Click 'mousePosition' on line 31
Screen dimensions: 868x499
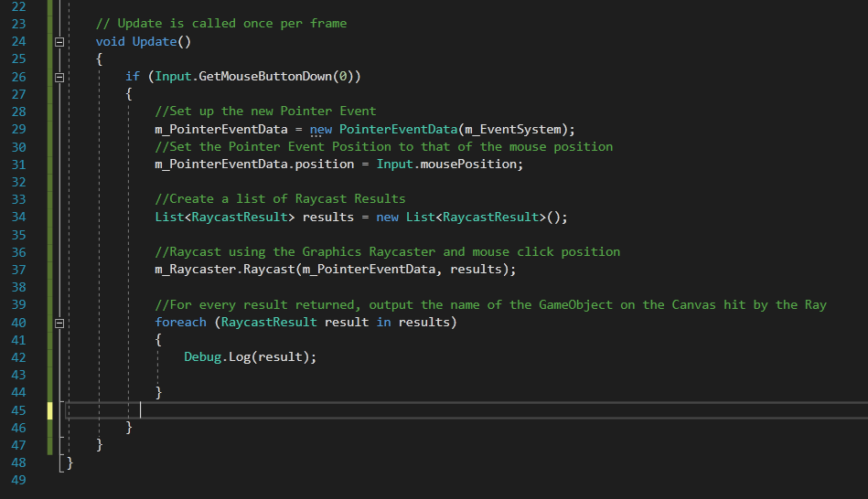coord(468,165)
